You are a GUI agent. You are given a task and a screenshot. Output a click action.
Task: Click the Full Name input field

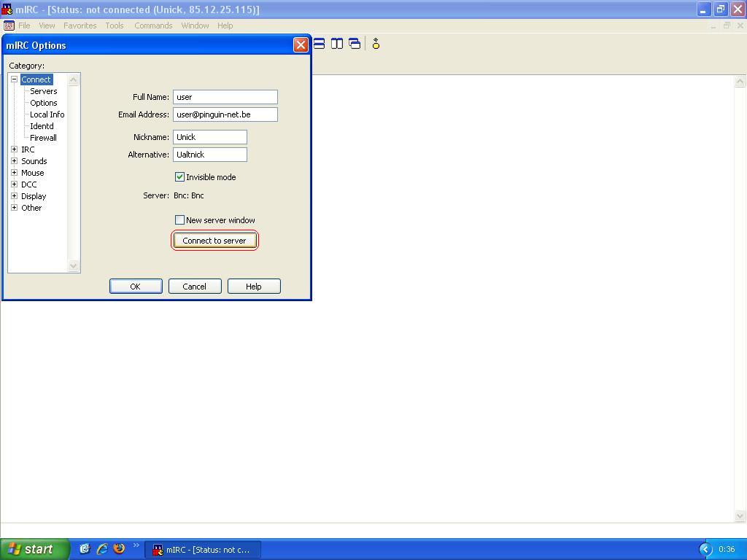click(225, 97)
